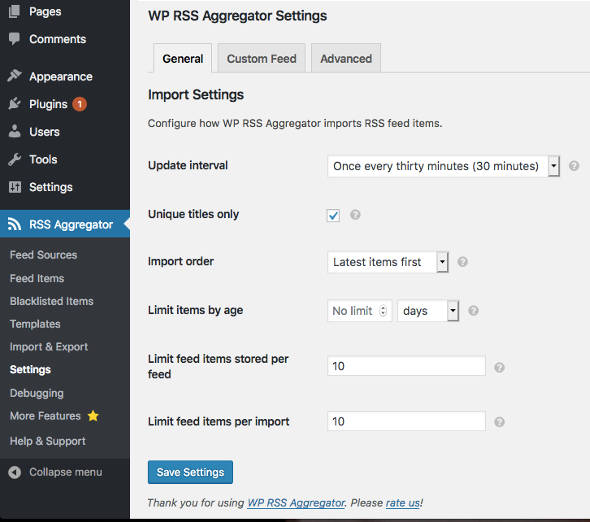Click help icon for items stored per feed
590x522 pixels.
[499, 367]
